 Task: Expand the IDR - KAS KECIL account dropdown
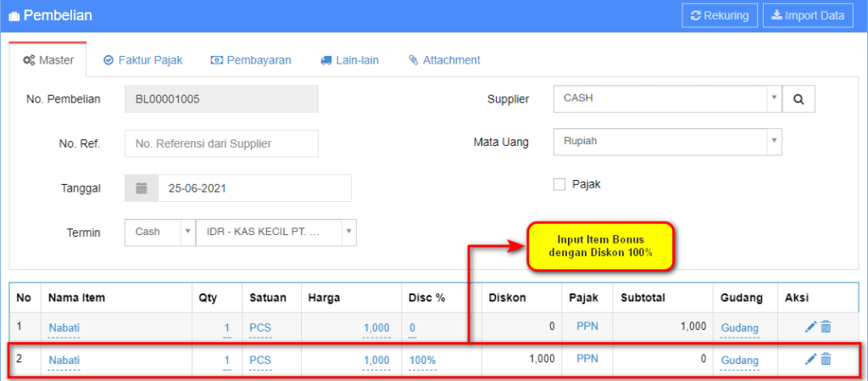pyautogui.click(x=275, y=232)
